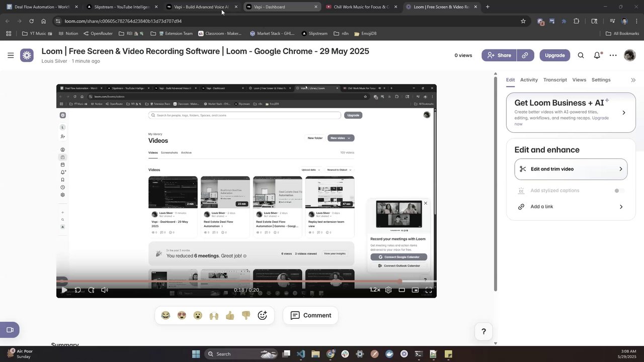The image size is (644, 362).
Task: Open the notifications bell
Action: (597, 55)
